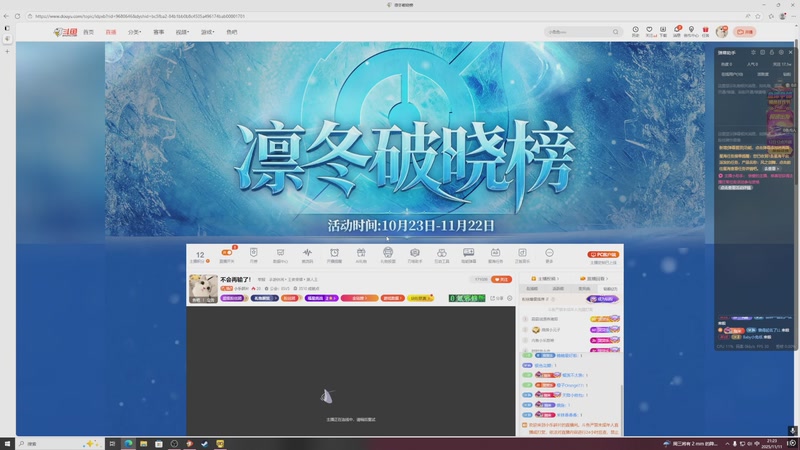Click the download icon in header

(663, 30)
